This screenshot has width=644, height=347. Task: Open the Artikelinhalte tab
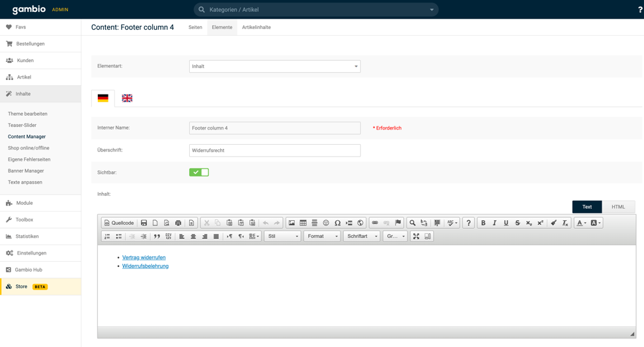[257, 28]
